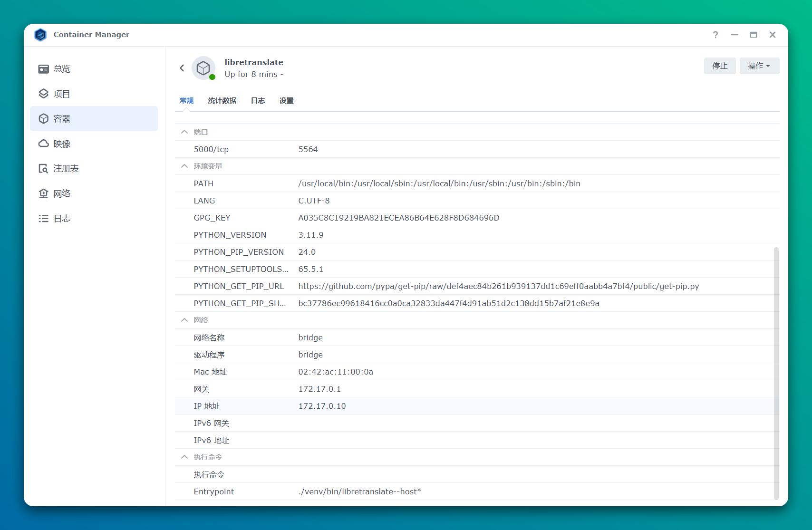The height and width of the screenshot is (530, 812).
Task: Click the gateway value 172.17.0.1
Action: [x=319, y=389]
